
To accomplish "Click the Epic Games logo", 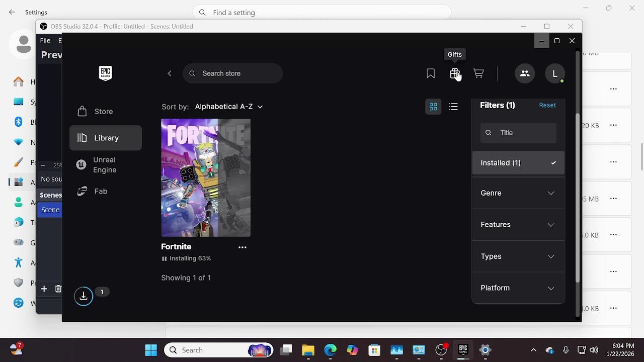I will pyautogui.click(x=105, y=73).
